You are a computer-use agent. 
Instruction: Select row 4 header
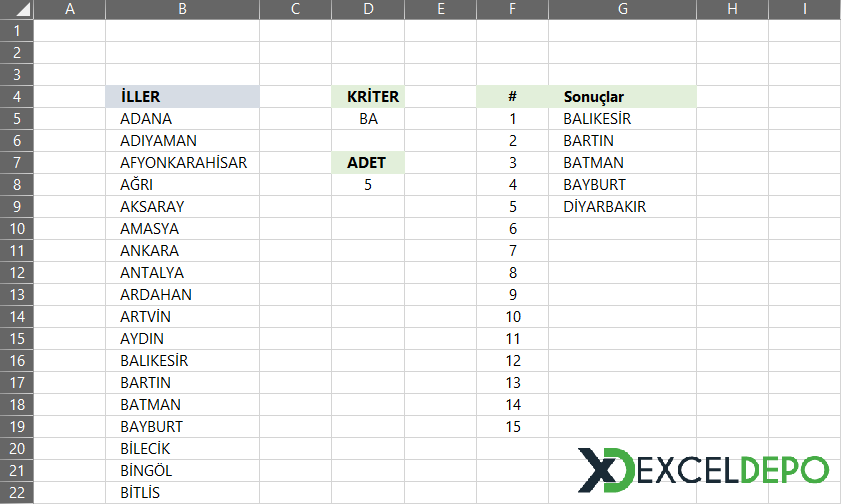17,97
